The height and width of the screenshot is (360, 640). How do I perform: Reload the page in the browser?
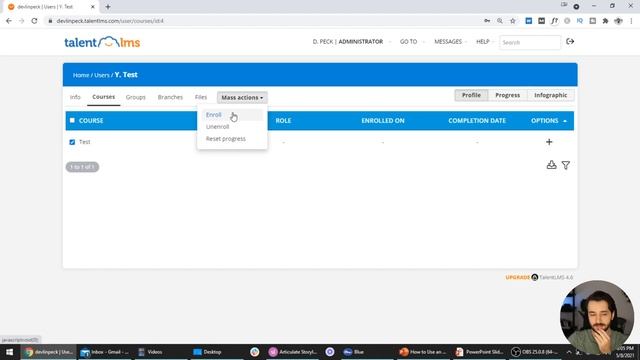tap(34, 21)
